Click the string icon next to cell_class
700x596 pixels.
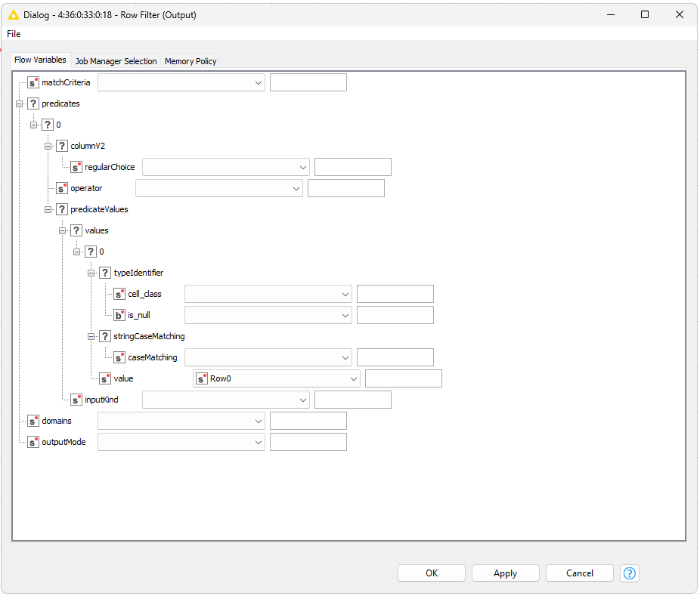pyautogui.click(x=119, y=294)
